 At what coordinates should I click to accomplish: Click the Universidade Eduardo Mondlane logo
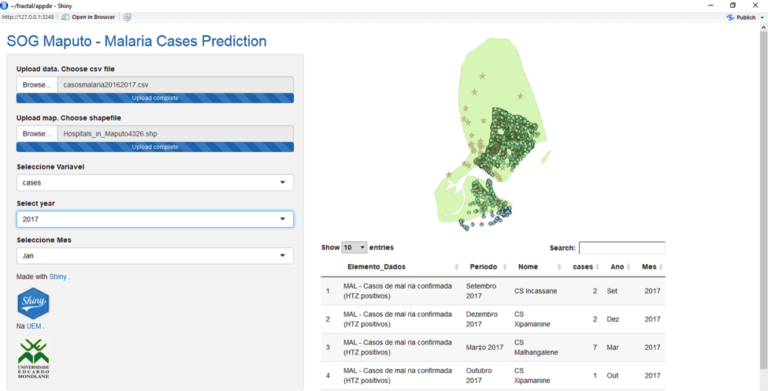pos(33,358)
